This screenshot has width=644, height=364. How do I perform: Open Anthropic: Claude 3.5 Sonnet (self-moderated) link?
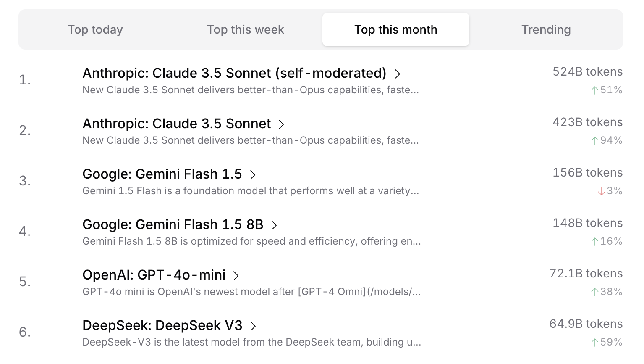click(234, 73)
